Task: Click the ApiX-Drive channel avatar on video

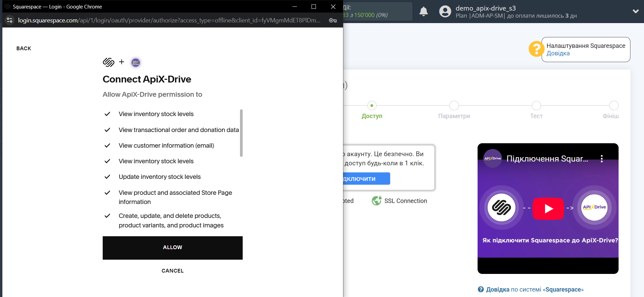Action: pyautogui.click(x=492, y=158)
